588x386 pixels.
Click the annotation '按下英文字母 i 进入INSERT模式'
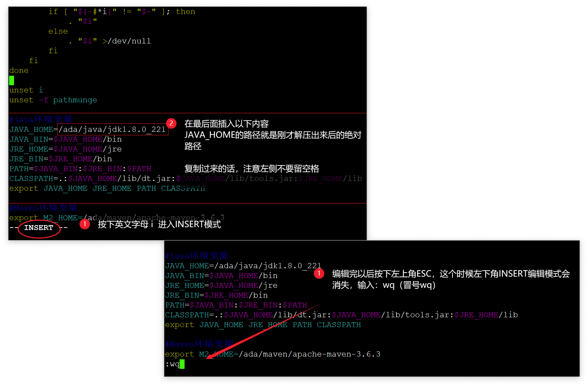click(159, 224)
